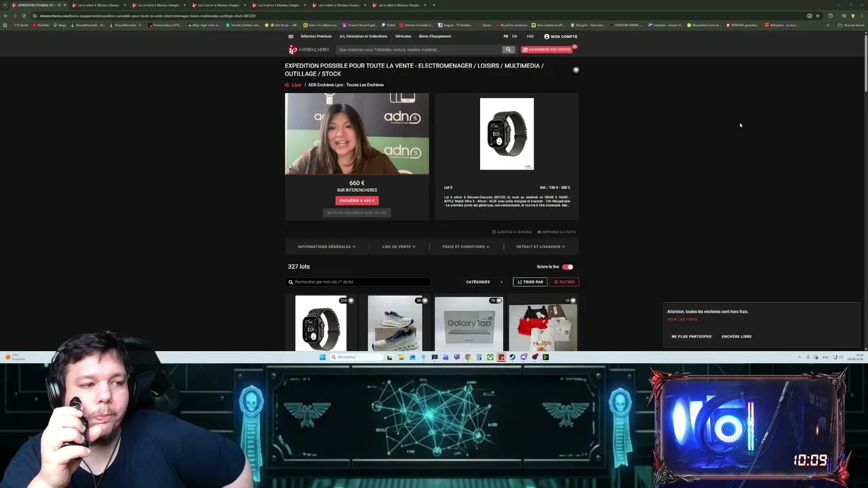Close the first browser tab

point(65,5)
